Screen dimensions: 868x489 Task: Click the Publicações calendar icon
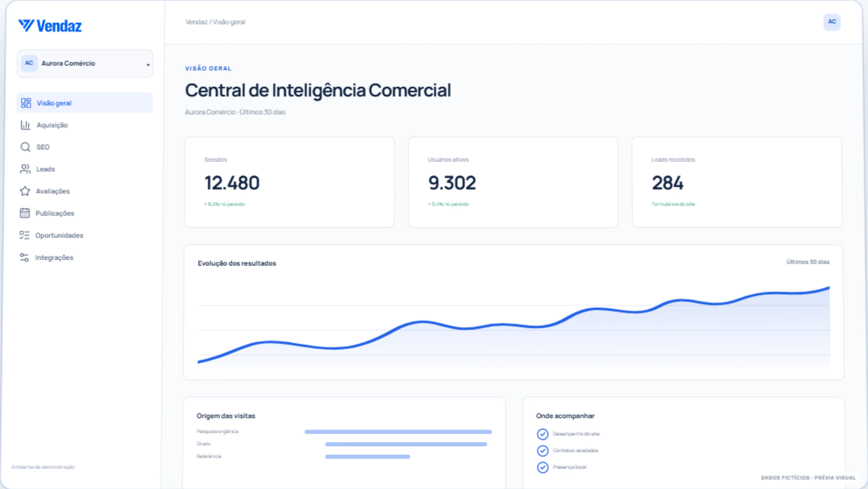25,213
